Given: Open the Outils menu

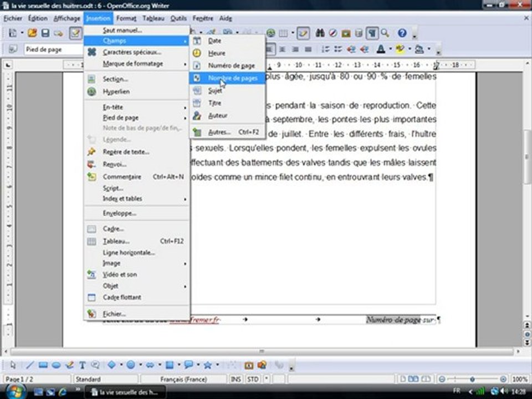Looking at the screenshot, I should [x=178, y=18].
